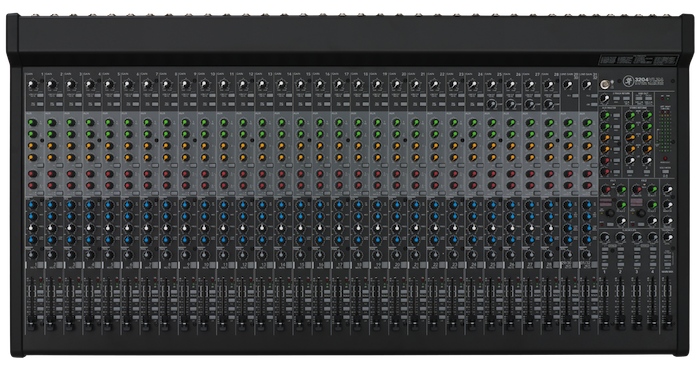
Task: Click the gray pan knob on channel 4
Action: point(90,255)
